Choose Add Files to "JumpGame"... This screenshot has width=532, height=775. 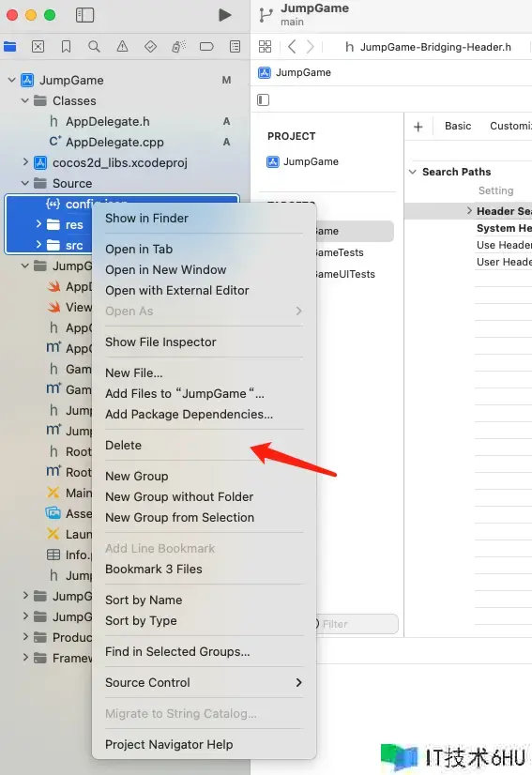(185, 394)
